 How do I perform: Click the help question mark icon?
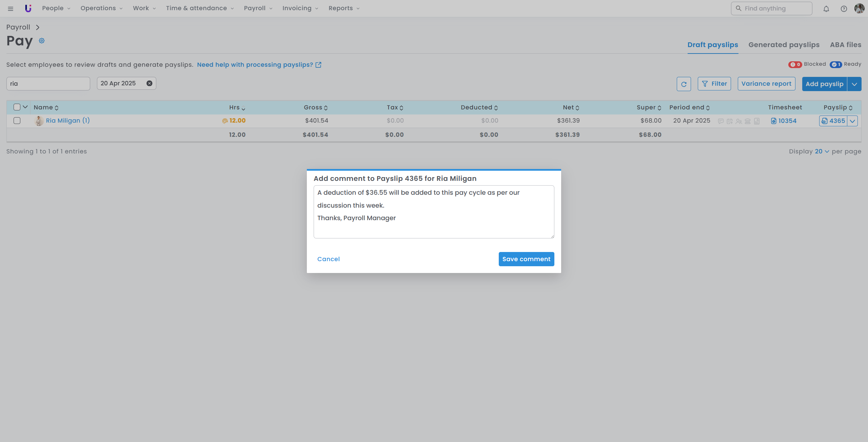(x=844, y=9)
